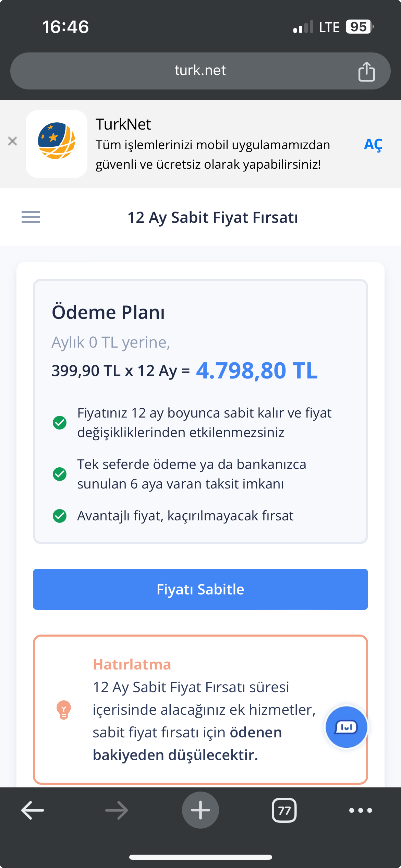Open the chat assistant bubble
This screenshot has height=868, width=401.
click(346, 727)
